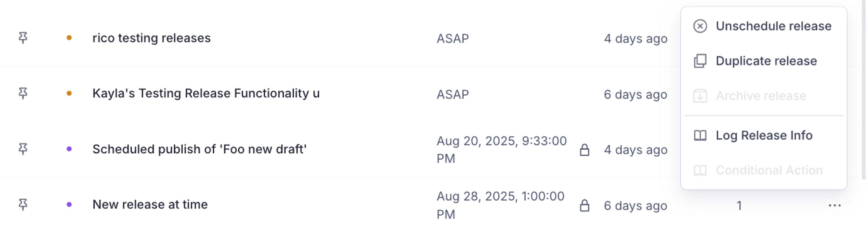Viewport: 868px width, 245px height.
Task: Open 'Kayla's Testing Release Functionality u' release
Action: (x=206, y=93)
